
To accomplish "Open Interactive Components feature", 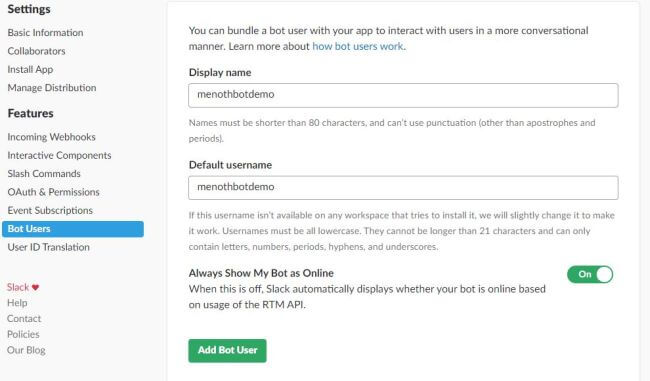I will pyautogui.click(x=59, y=155).
